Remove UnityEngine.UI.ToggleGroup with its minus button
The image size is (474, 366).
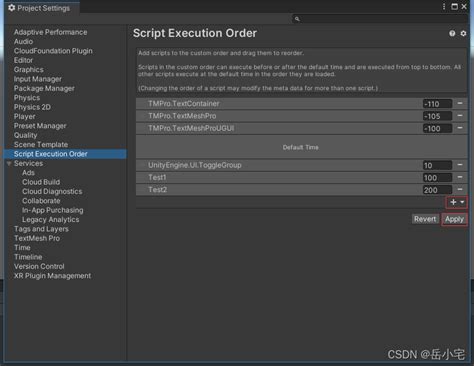pyautogui.click(x=460, y=165)
